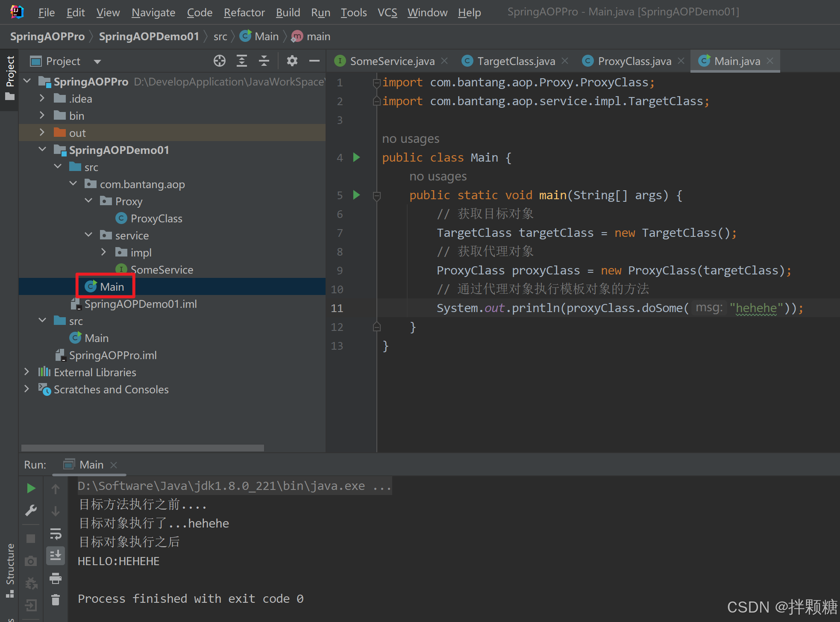
Task: Click Collapse All in Project panel
Action: tap(264, 61)
